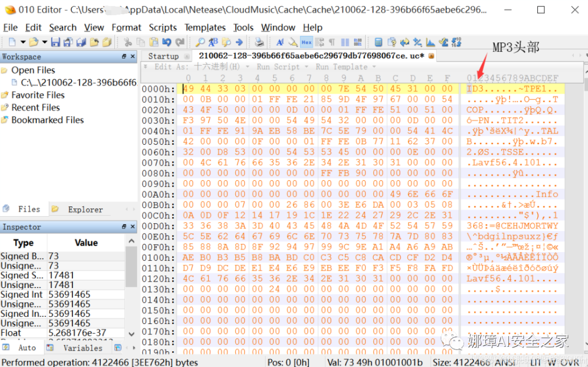
Task: Open the Format menu
Action: [126, 27]
